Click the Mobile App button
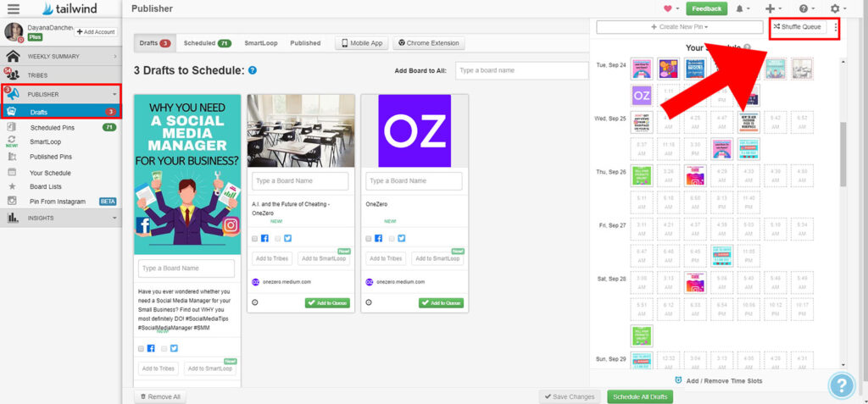 [362, 43]
